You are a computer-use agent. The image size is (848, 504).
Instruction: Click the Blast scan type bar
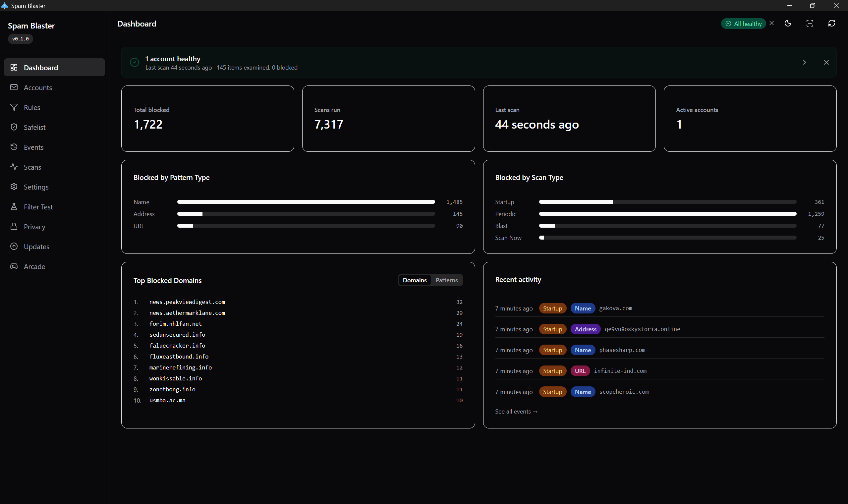click(668, 226)
